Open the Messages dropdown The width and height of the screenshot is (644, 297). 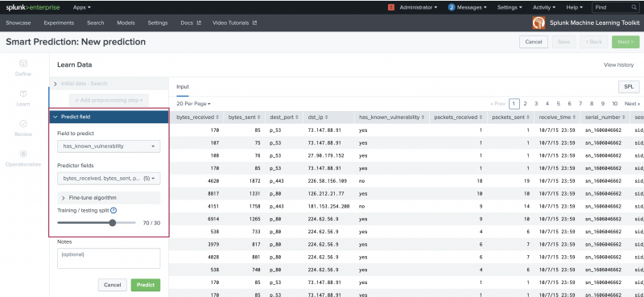coord(472,7)
